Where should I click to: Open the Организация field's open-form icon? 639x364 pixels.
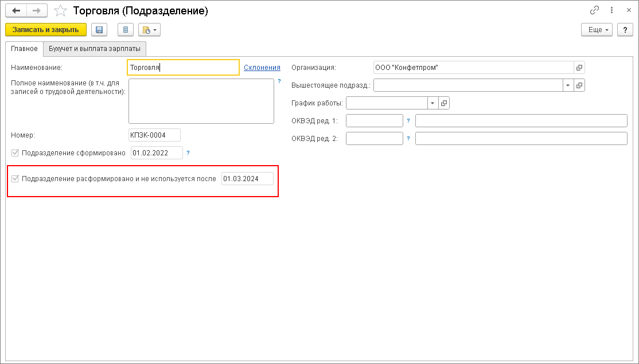coord(579,68)
